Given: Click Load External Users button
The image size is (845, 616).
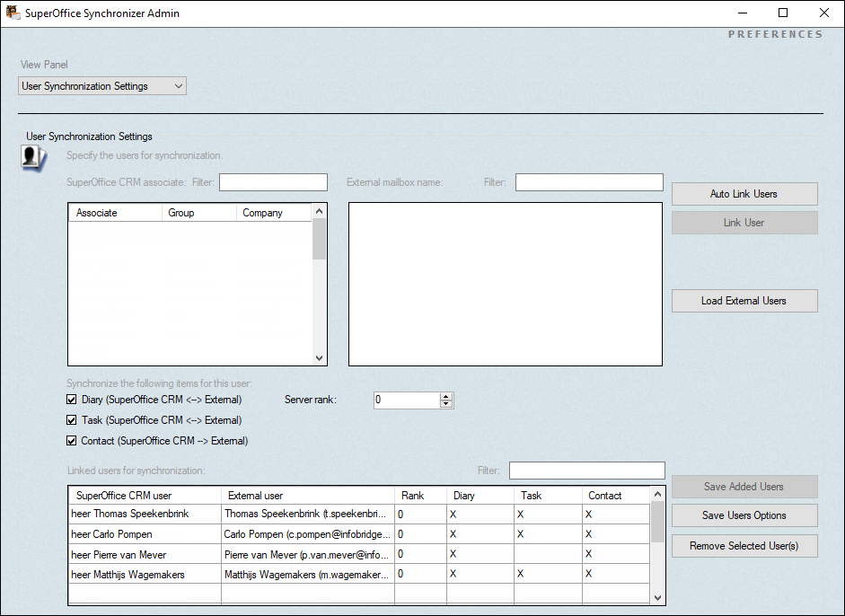Looking at the screenshot, I should pyautogui.click(x=744, y=301).
